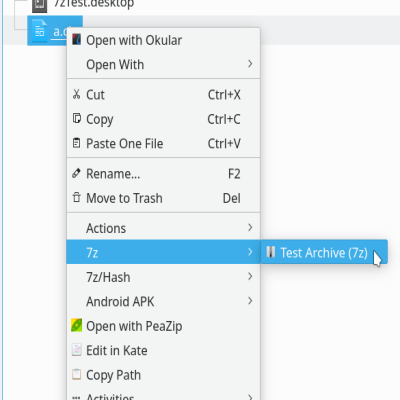Viewport: 400px width, 400px height.
Task: Click the green PeaZip icon
Action: (77, 326)
